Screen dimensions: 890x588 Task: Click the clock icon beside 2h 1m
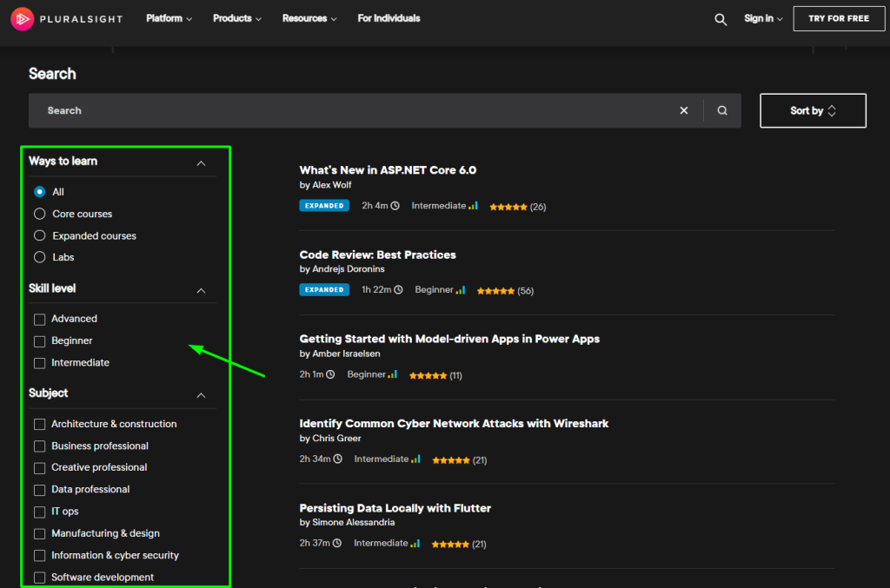pos(330,374)
